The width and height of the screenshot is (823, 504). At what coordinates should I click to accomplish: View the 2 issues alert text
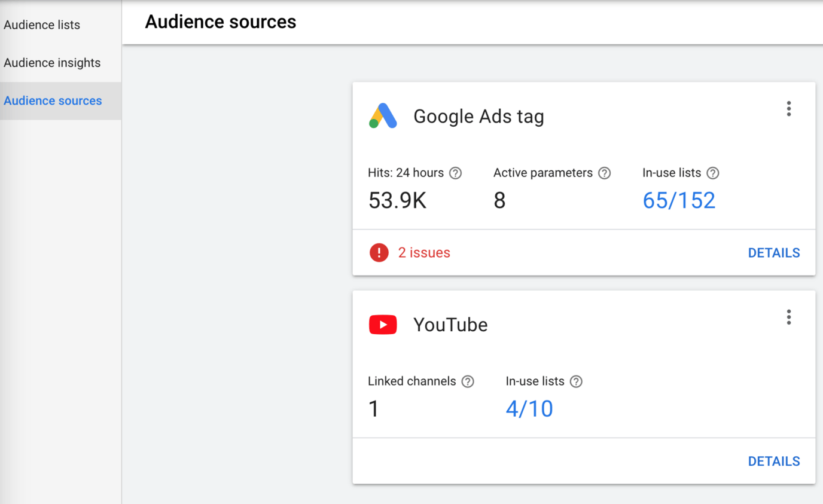tap(424, 253)
